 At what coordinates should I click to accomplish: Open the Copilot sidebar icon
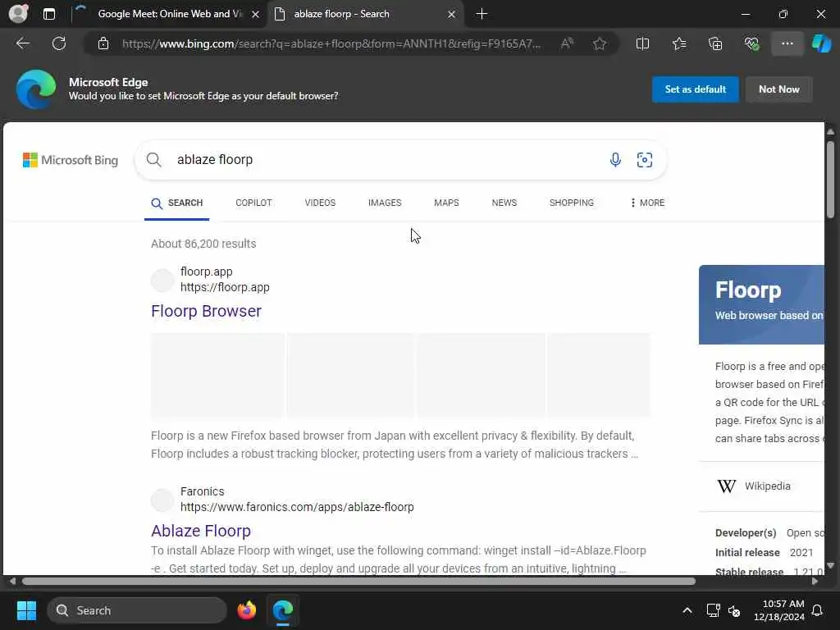pyautogui.click(x=821, y=43)
